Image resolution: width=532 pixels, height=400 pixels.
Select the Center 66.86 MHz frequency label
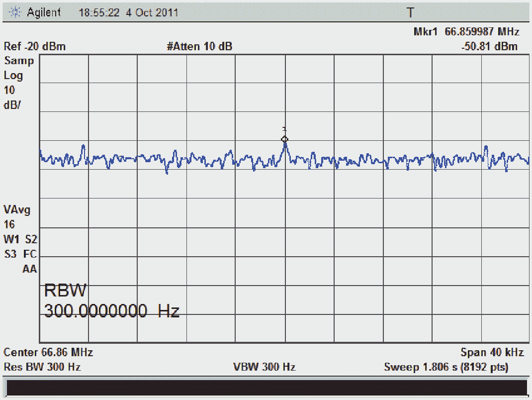click(x=48, y=353)
